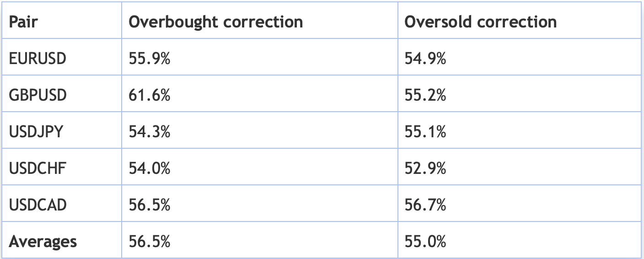Screen dimensions: 644x259
Task: Select GBPUSD oversold value 55.2%
Action: [x=425, y=95]
